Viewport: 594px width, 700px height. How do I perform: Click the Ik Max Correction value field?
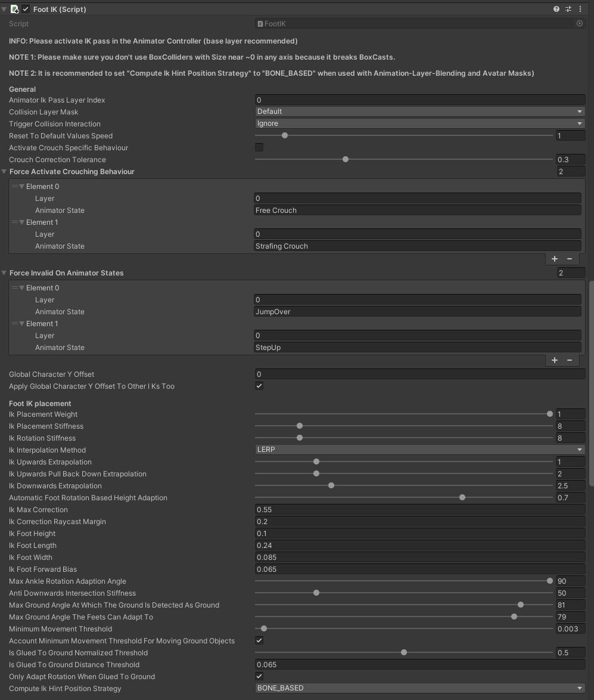click(x=419, y=510)
